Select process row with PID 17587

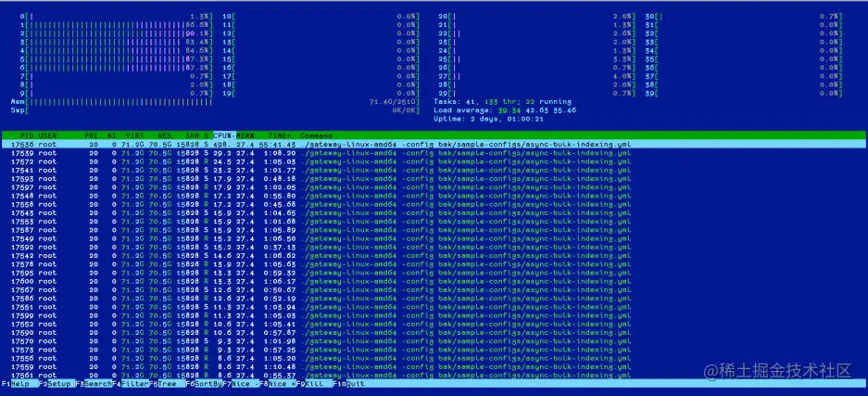coord(434,230)
